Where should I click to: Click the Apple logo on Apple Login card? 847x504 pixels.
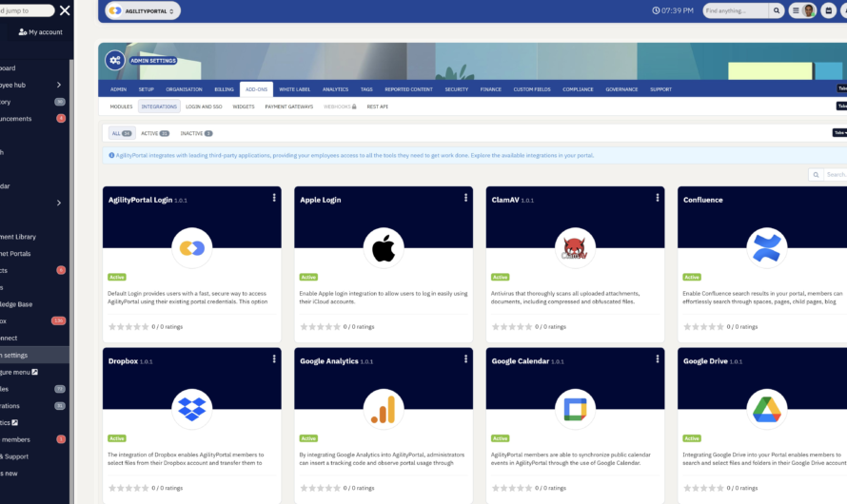tap(384, 247)
